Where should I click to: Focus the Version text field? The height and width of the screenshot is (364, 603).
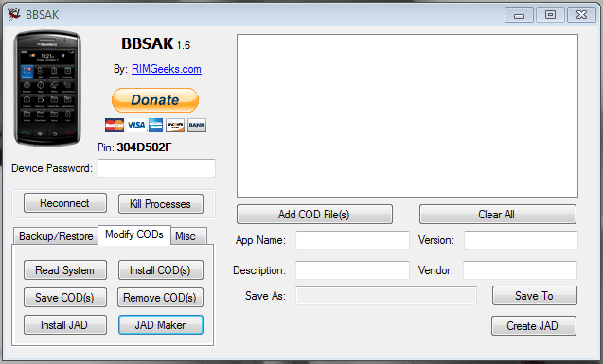(x=521, y=240)
